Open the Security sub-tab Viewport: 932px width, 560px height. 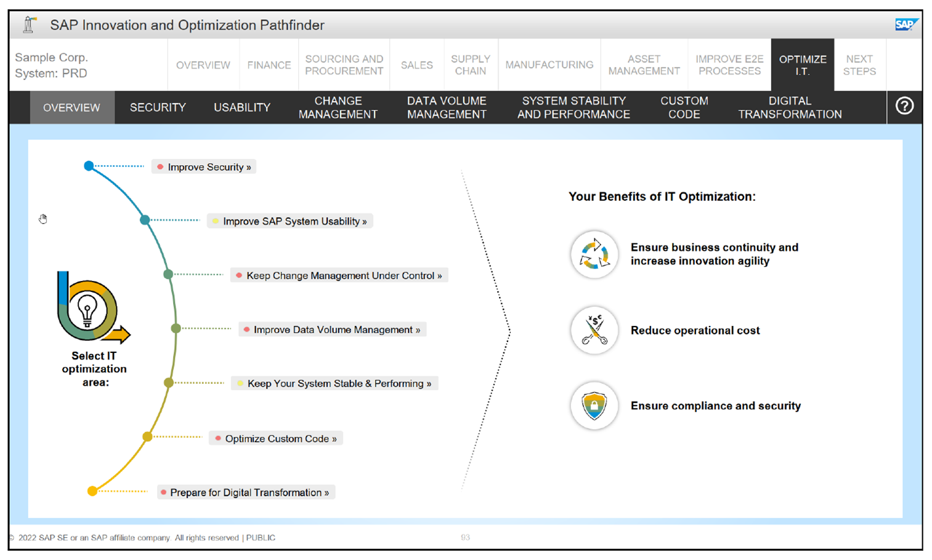(158, 107)
